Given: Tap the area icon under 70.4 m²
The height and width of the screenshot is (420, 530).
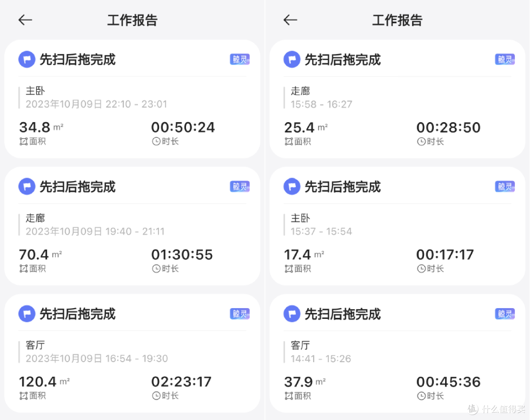Looking at the screenshot, I should [24, 268].
